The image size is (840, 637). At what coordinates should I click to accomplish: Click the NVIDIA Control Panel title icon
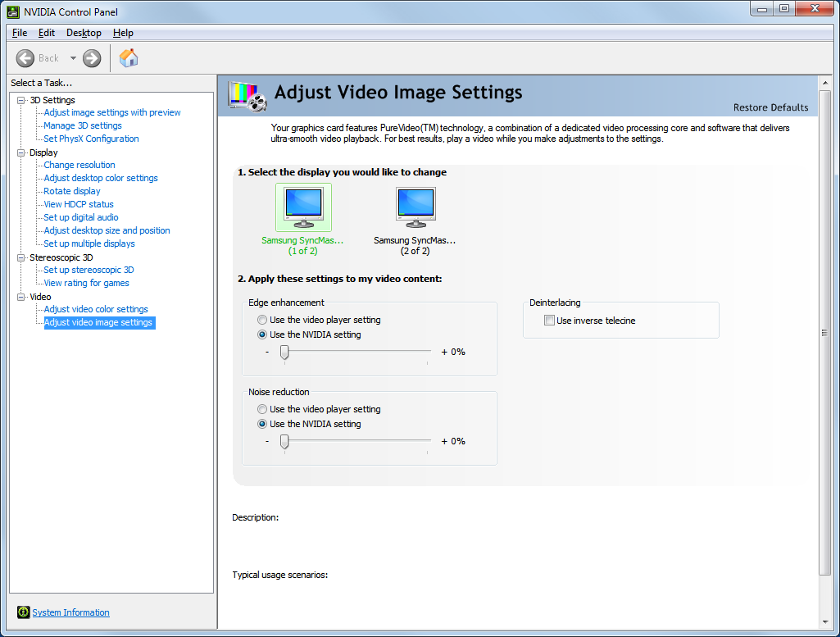13,11
